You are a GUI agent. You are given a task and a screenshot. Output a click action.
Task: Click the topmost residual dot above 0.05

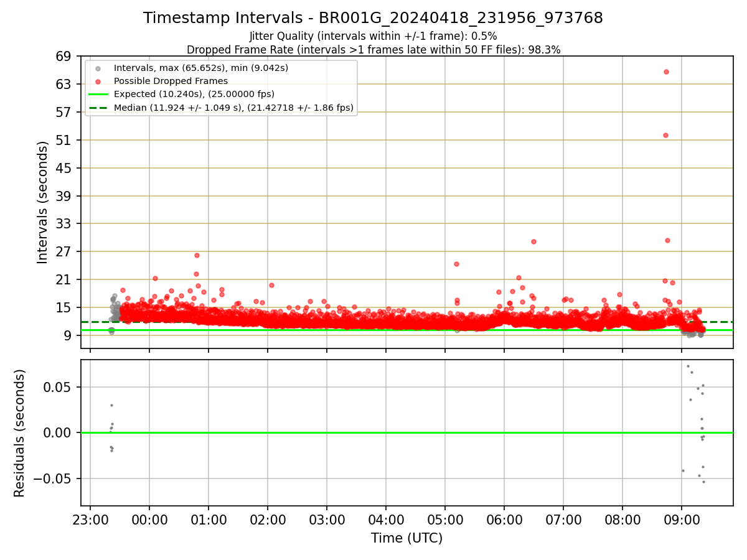tap(688, 366)
